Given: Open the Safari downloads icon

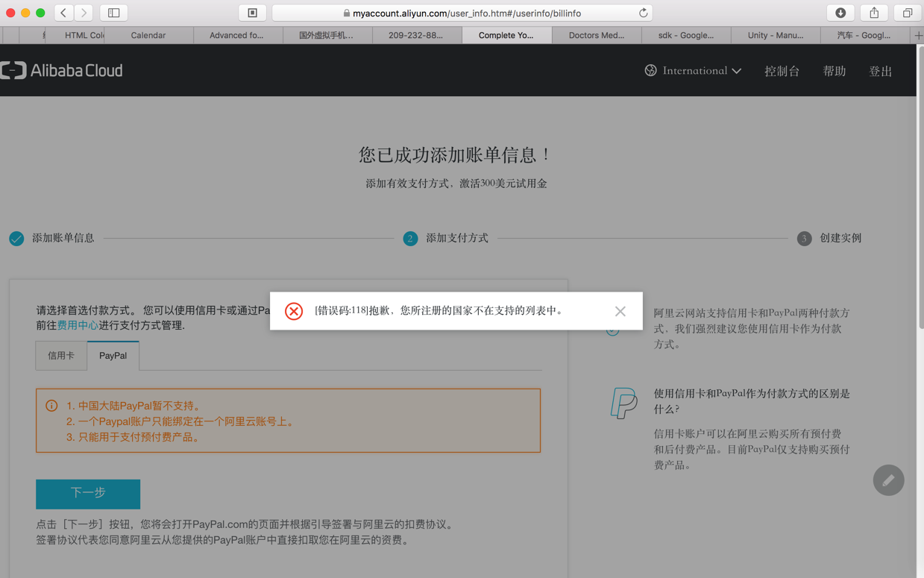Looking at the screenshot, I should coord(840,13).
